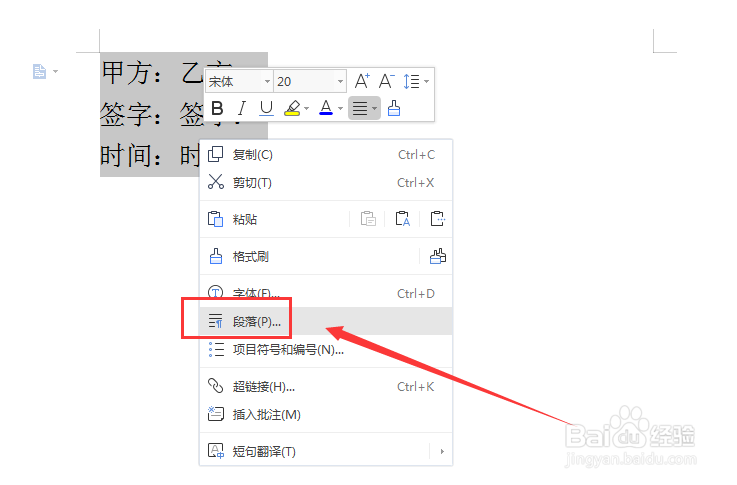Click paste text only icon
Viewport: 737px width, 485px height.
(402, 219)
